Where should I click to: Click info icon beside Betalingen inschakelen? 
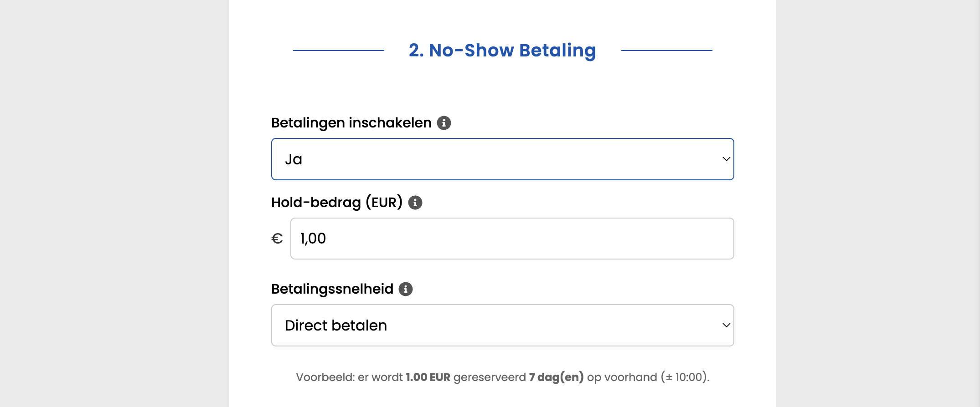pyautogui.click(x=444, y=123)
